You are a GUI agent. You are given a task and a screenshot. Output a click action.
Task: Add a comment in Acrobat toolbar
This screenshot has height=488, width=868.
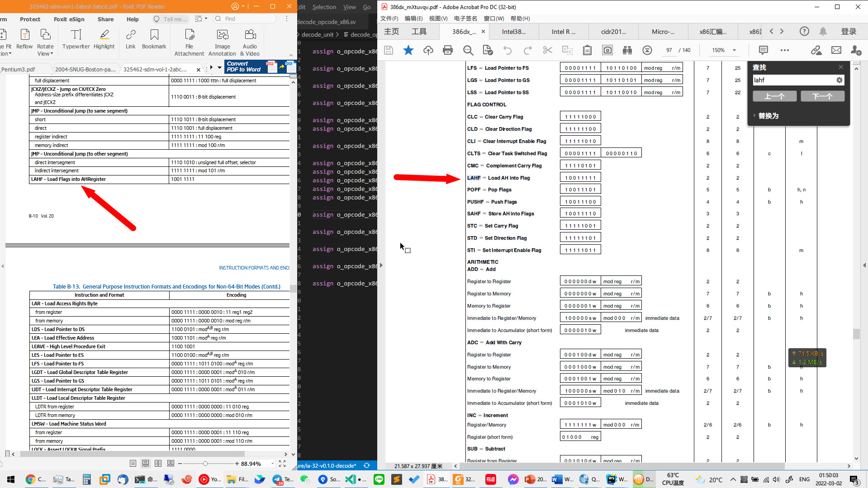[764, 50]
